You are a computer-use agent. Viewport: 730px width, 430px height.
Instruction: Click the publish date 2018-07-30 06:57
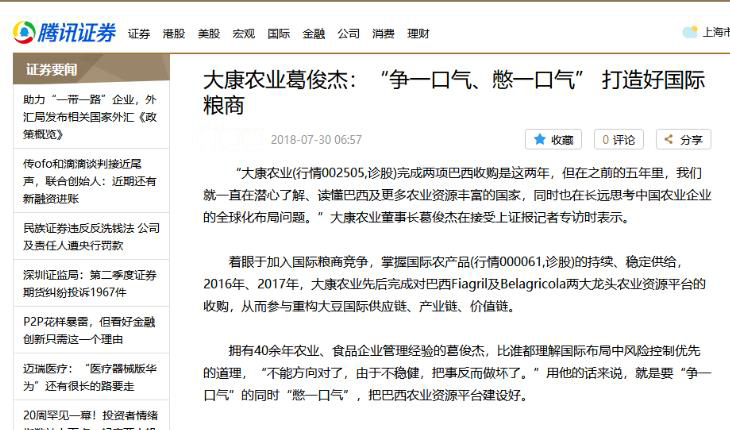[316, 140]
